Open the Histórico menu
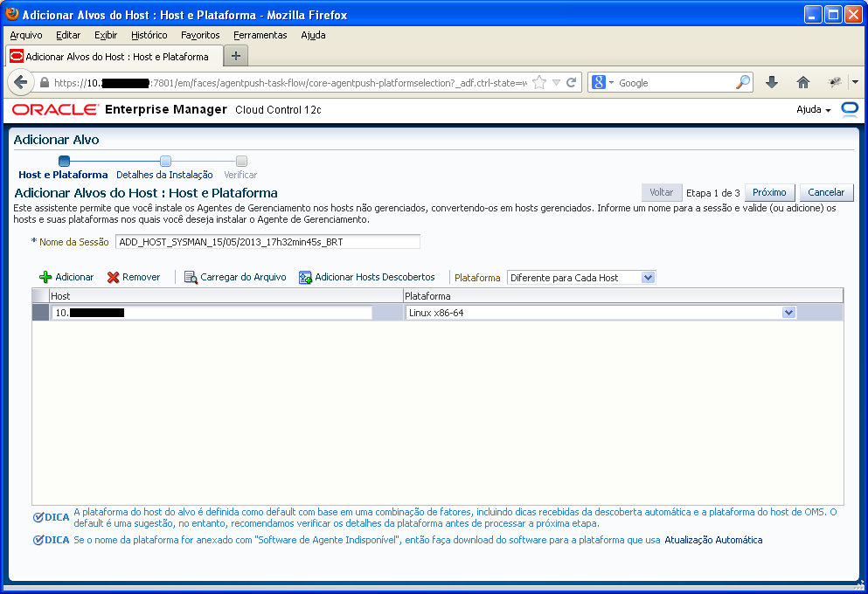The height and width of the screenshot is (594, 868). [149, 35]
